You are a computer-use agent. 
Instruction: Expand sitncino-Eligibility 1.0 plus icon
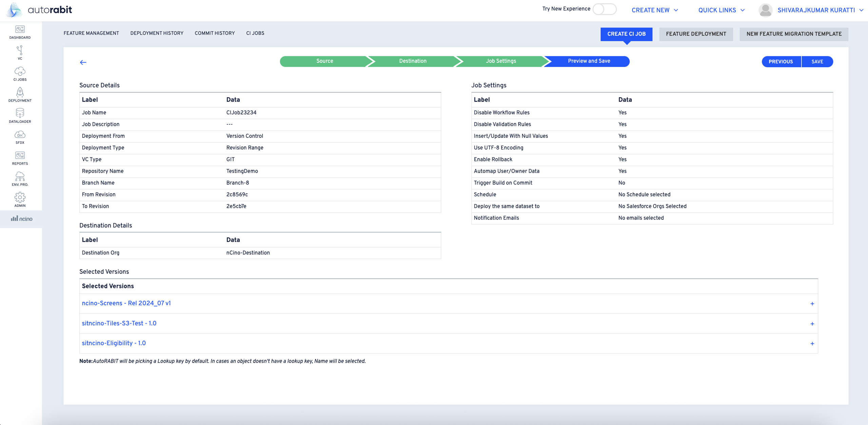click(x=812, y=344)
